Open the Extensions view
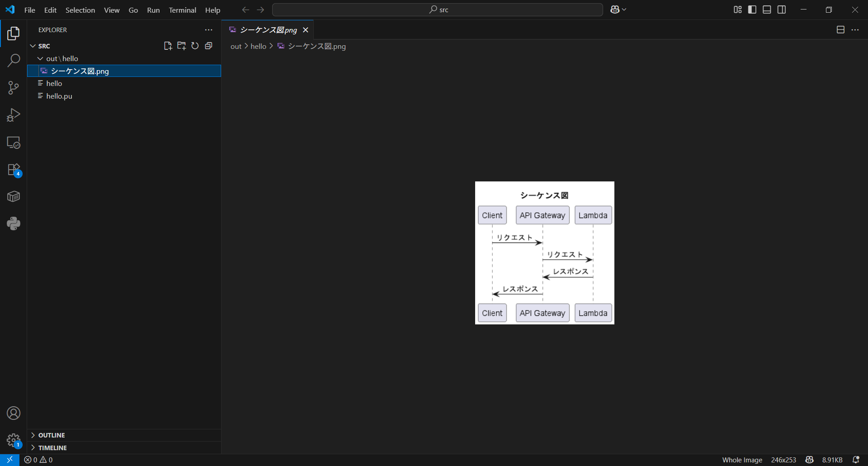The image size is (868, 466). 14,170
